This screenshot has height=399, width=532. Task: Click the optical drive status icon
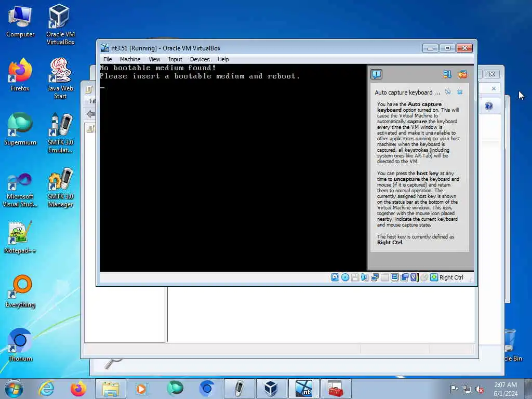[345, 277]
